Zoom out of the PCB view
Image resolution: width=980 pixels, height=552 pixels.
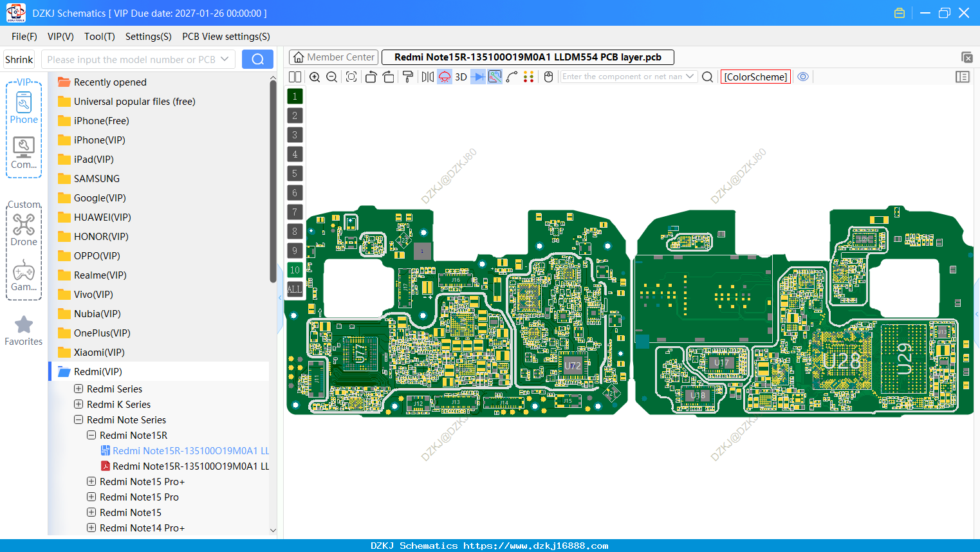coord(332,77)
